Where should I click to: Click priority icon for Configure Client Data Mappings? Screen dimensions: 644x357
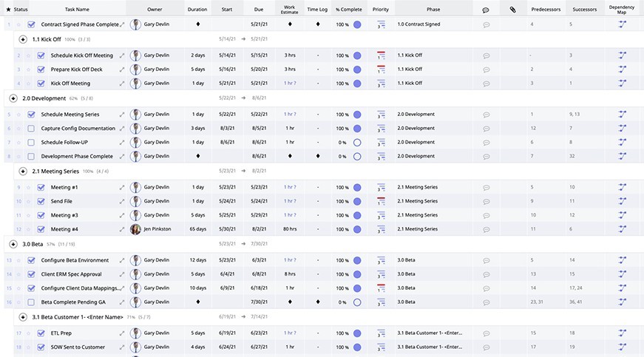click(381, 288)
